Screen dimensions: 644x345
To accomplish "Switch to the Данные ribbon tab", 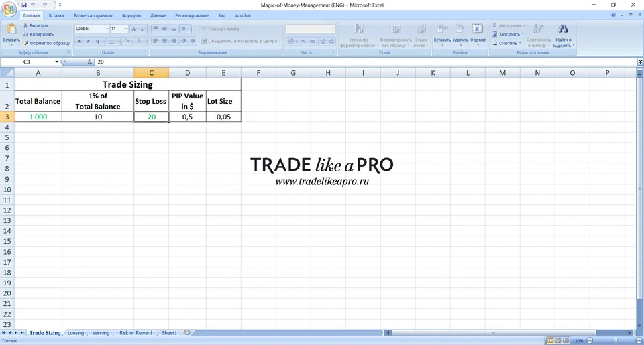I will click(158, 15).
